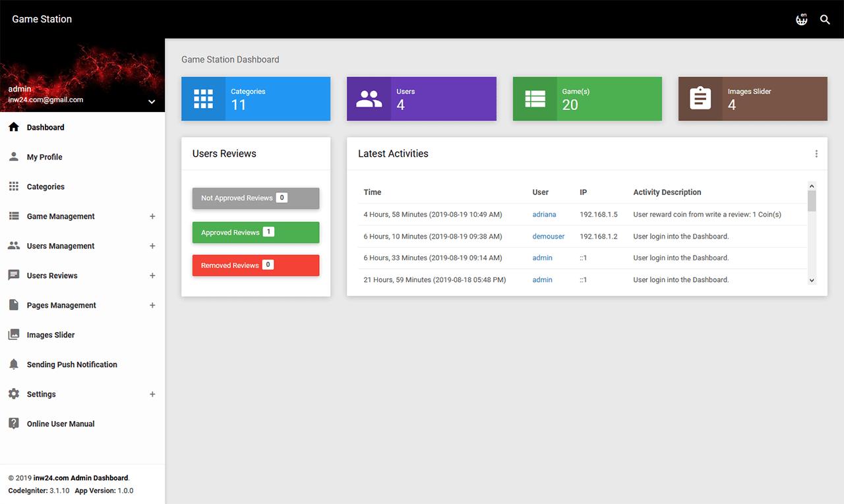Expand Users Management plus sign

(x=152, y=246)
